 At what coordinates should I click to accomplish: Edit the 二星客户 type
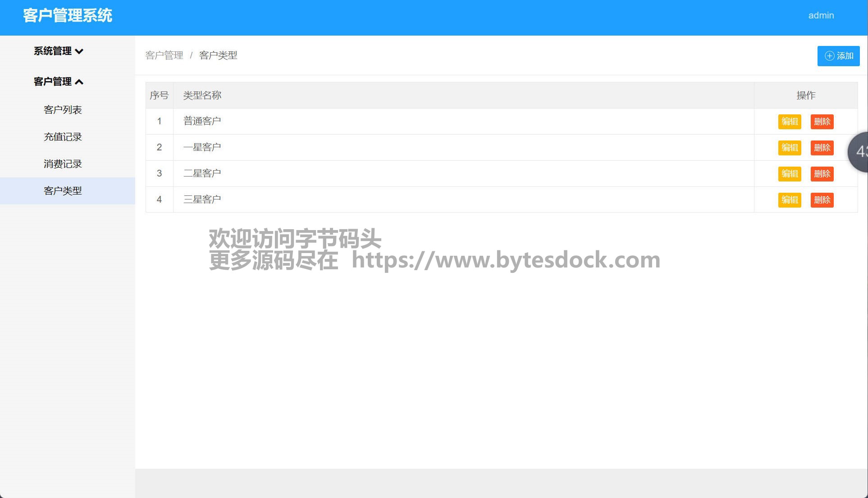[789, 174]
